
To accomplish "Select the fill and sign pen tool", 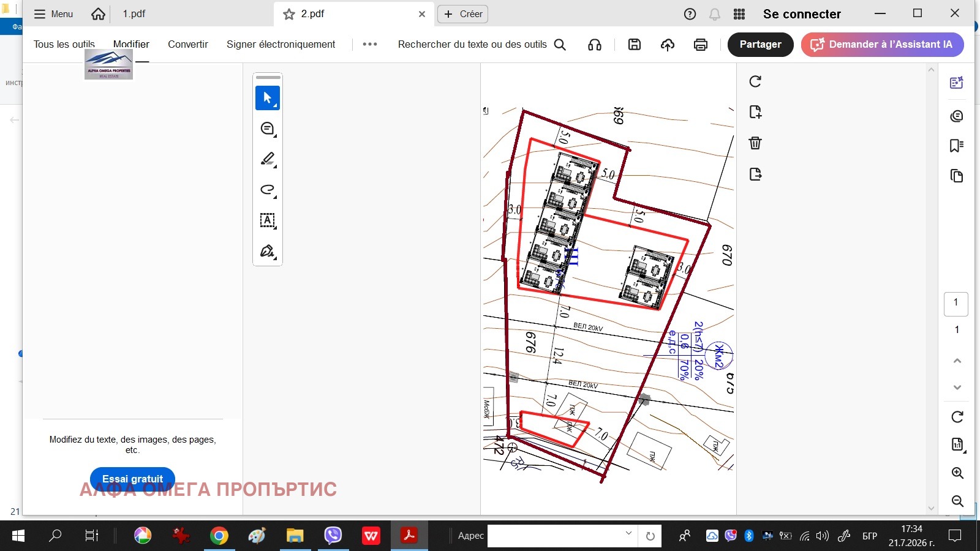I will click(x=268, y=251).
